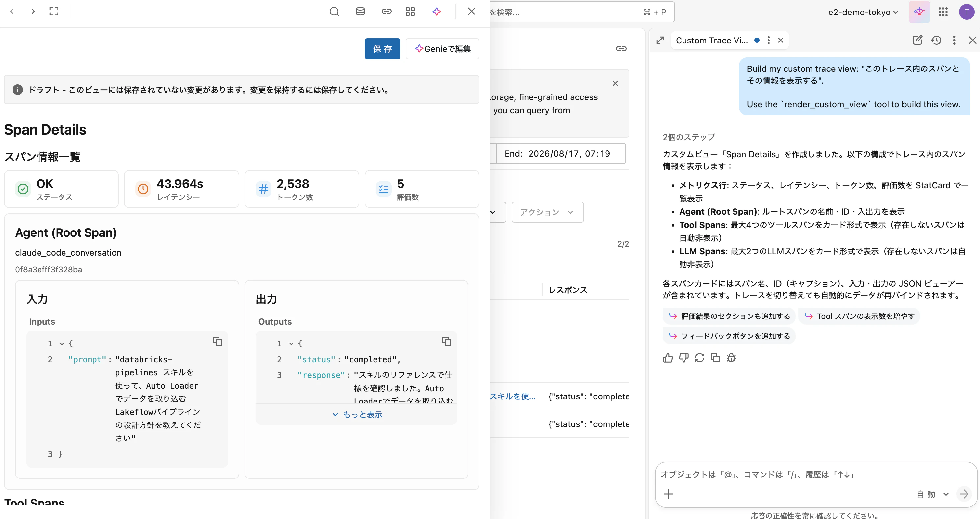
Task: Start a new chat with compose icon
Action: 917,40
